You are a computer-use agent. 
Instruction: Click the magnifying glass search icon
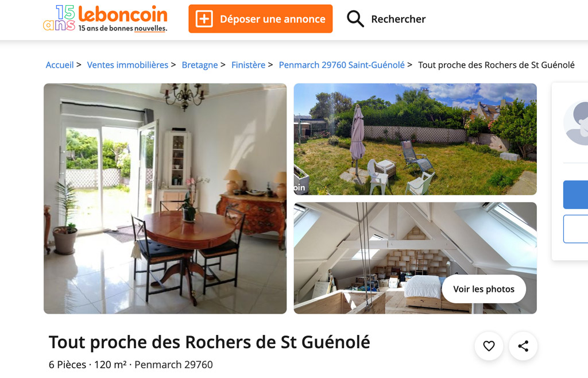tap(355, 19)
